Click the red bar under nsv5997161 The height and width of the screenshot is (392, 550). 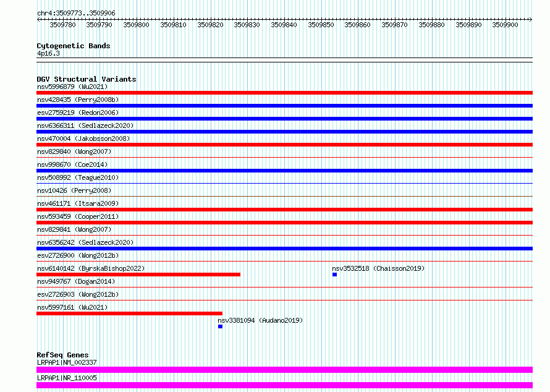pyautogui.click(x=129, y=313)
